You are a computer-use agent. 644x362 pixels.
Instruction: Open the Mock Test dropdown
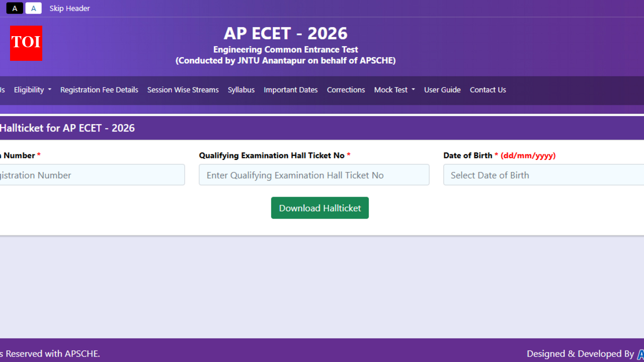(x=394, y=89)
